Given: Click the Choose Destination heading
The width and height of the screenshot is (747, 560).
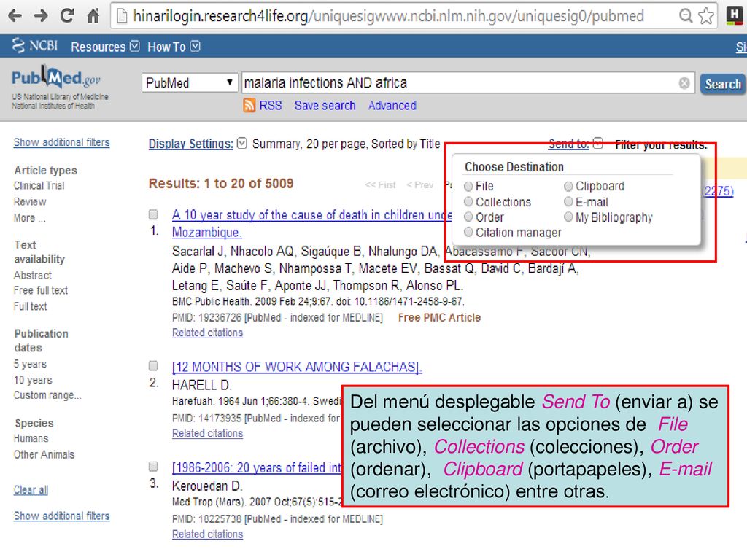Looking at the screenshot, I should 514,167.
